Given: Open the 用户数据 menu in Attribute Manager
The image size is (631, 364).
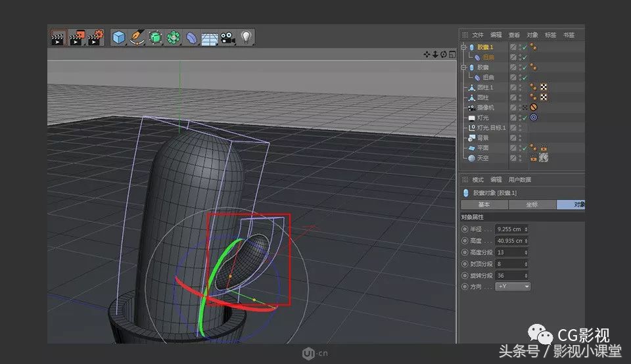Looking at the screenshot, I should 519,180.
